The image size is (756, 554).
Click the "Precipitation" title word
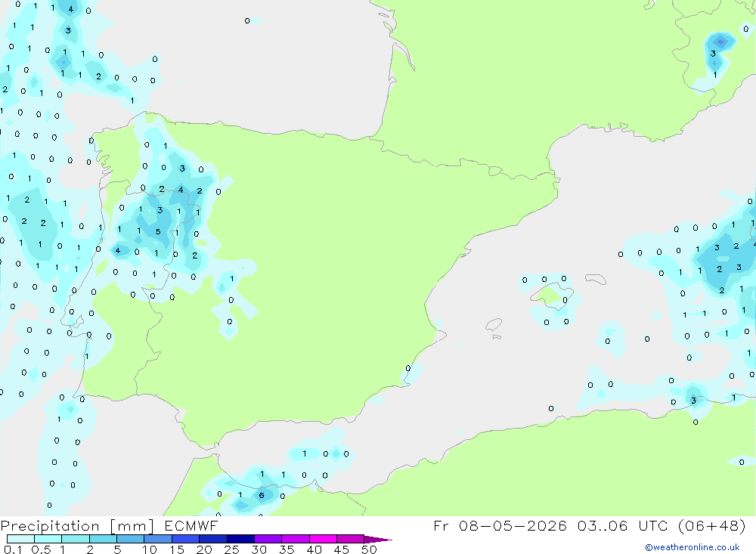(50, 526)
